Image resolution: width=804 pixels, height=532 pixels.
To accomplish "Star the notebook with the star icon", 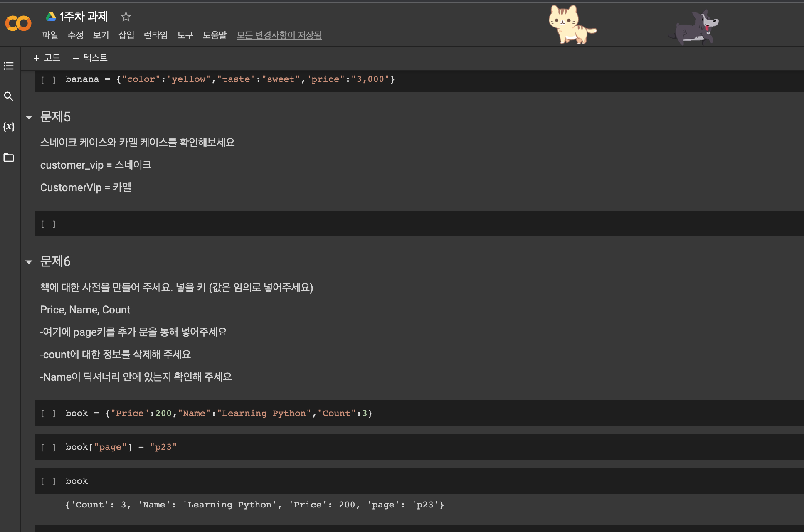I will point(126,17).
